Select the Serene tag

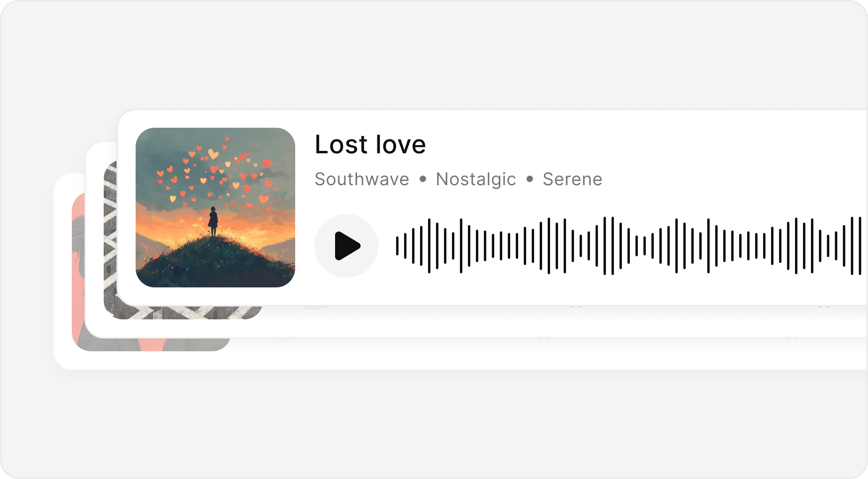tap(572, 179)
